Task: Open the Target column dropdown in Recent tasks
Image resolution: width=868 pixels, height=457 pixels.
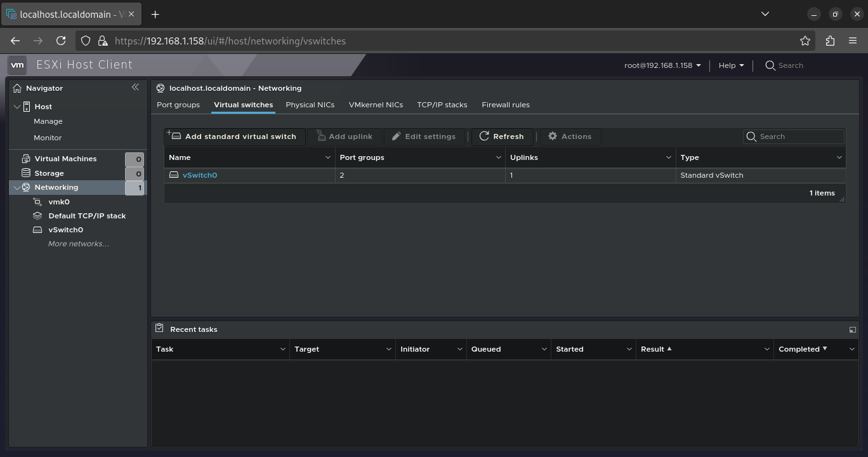Action: [389, 349]
